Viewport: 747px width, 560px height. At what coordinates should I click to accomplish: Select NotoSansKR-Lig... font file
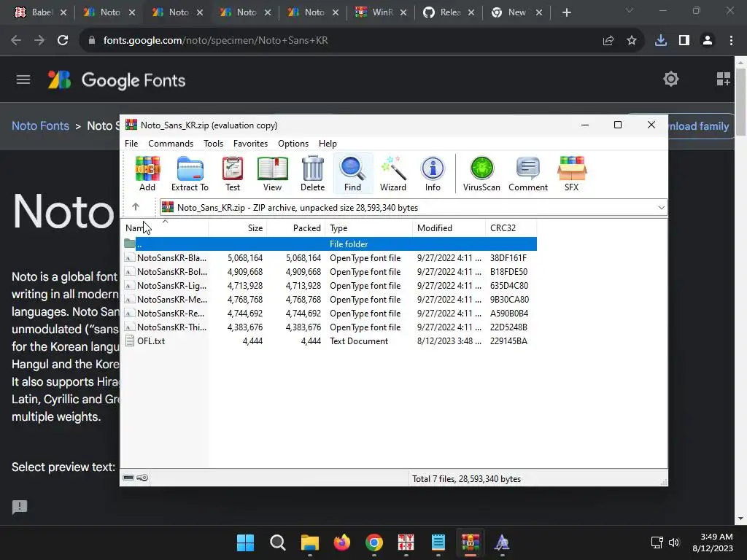pos(330,285)
